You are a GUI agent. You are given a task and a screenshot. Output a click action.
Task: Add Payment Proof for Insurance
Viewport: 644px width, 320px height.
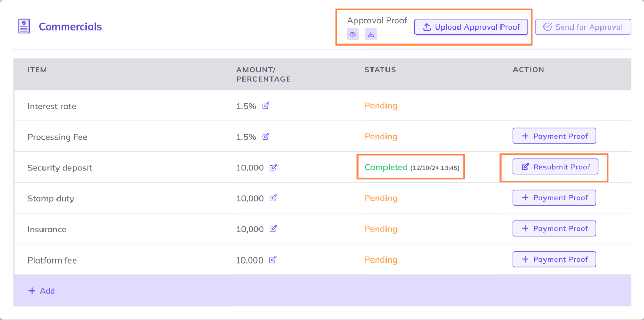pyautogui.click(x=554, y=228)
